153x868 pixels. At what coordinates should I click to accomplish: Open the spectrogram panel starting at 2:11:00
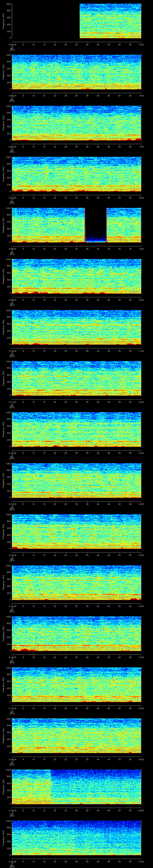pyautogui.click(x=77, y=378)
